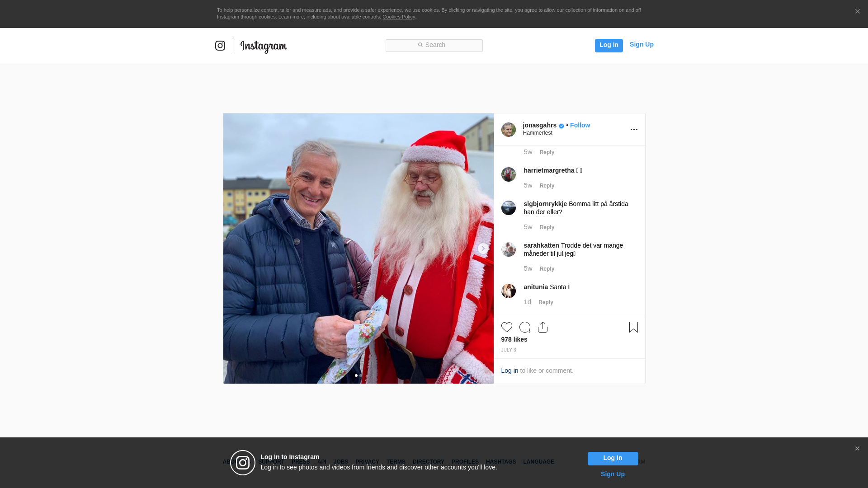Open the three-dot more options menu
This screenshot has width=868, height=488.
point(634,130)
